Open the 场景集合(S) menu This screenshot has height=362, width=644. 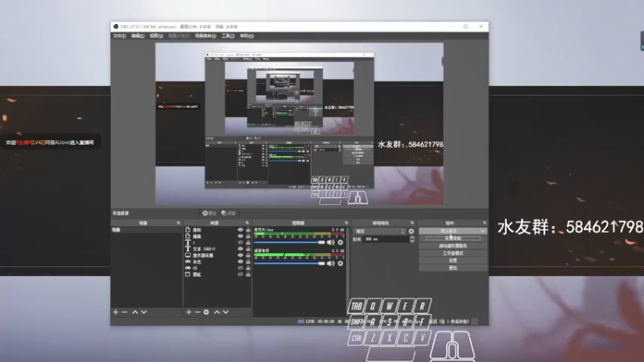[x=205, y=36]
